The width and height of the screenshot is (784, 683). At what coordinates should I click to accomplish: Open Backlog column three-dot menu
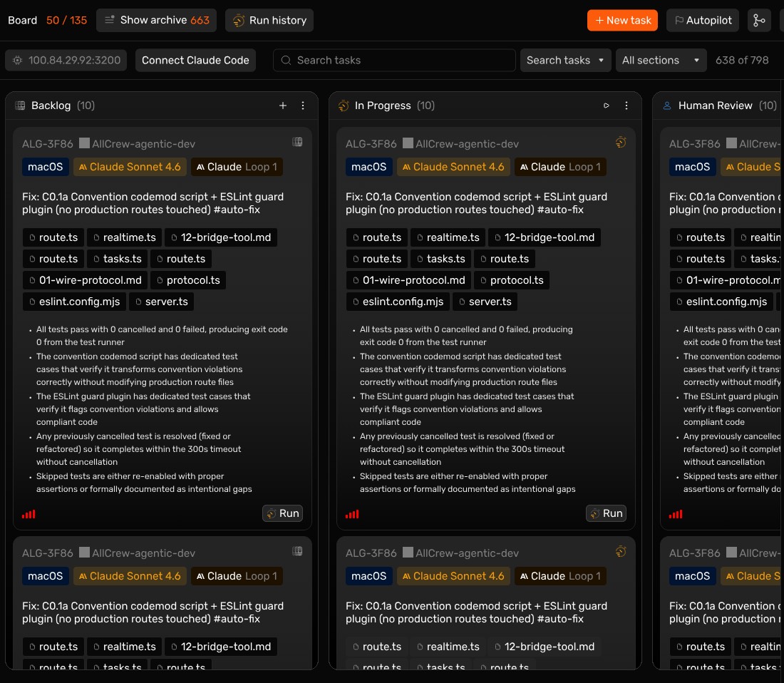(x=303, y=106)
